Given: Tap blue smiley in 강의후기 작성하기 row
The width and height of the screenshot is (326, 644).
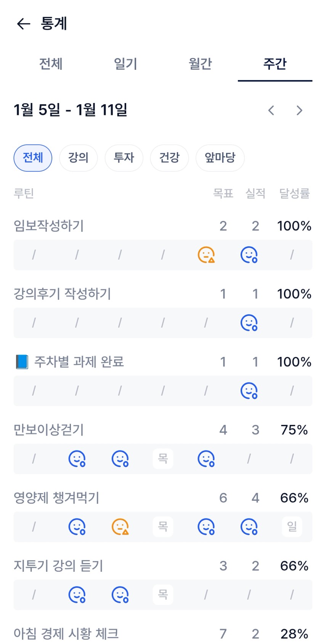Looking at the screenshot, I should (249, 323).
